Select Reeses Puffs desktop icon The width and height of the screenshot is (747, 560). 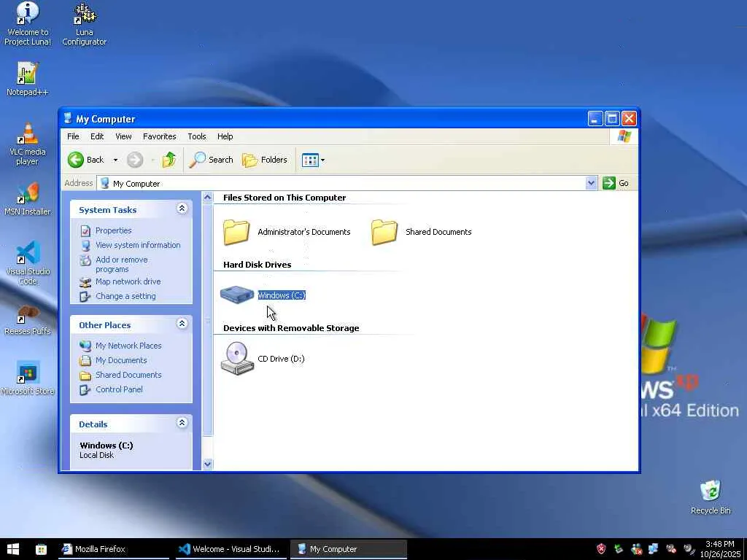[27, 320]
